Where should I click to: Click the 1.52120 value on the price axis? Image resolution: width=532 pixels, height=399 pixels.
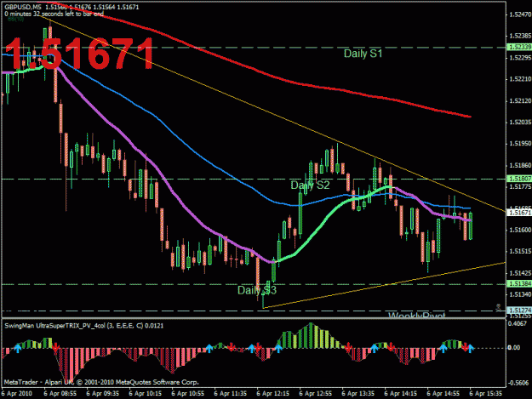coord(520,101)
